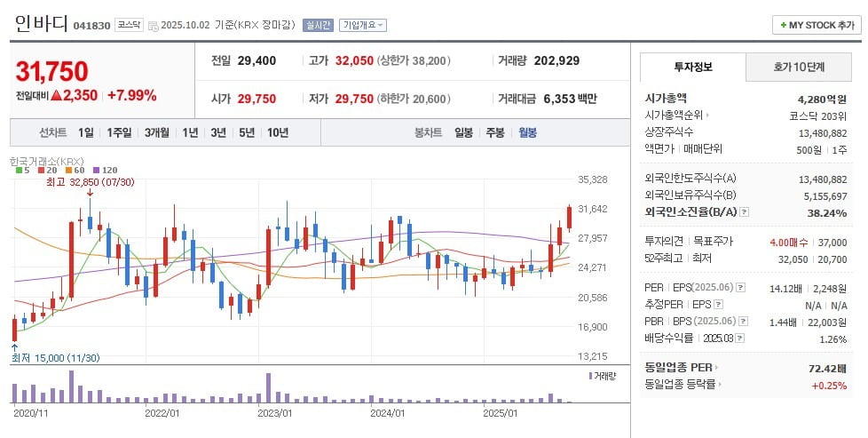Click the help icon beside 외국인소진율(B/A)
868x438 pixels.
click(x=745, y=212)
